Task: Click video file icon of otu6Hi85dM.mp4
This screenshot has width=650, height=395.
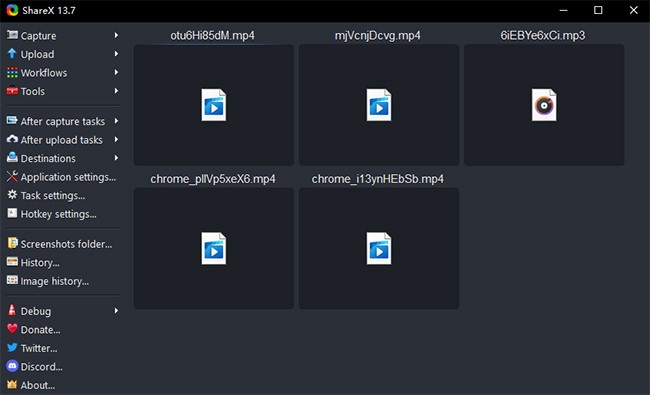Action: click(214, 105)
